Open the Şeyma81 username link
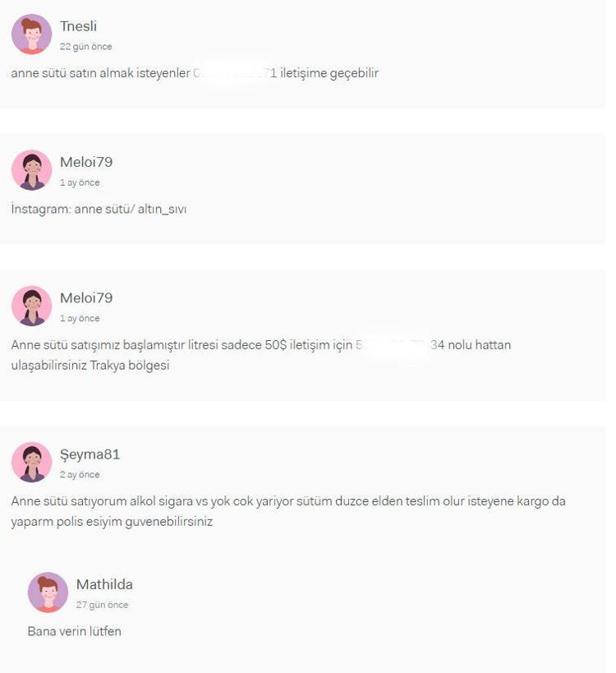This screenshot has height=673, width=616. tap(90, 454)
